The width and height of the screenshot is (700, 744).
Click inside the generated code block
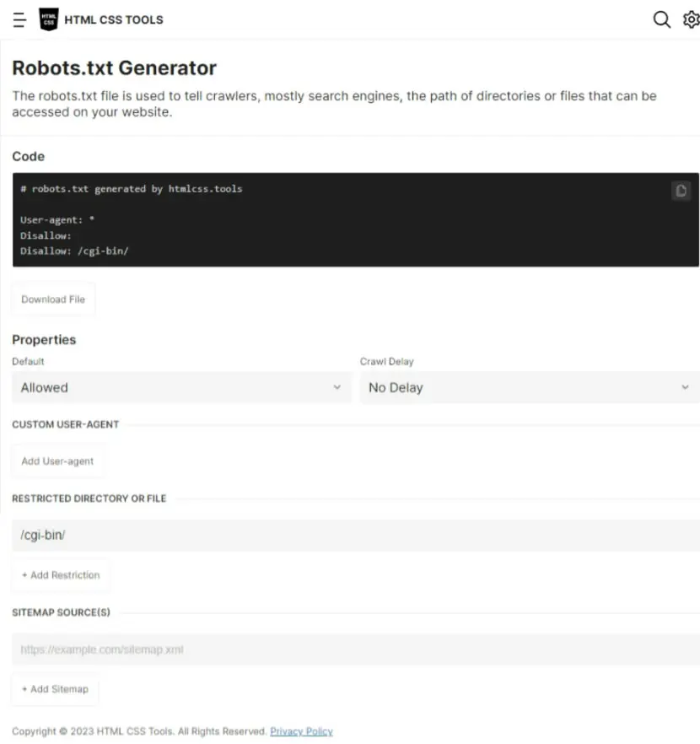(356, 219)
